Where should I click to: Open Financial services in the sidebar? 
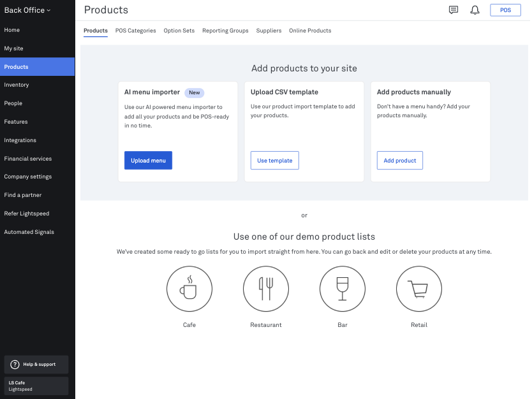coord(38,159)
